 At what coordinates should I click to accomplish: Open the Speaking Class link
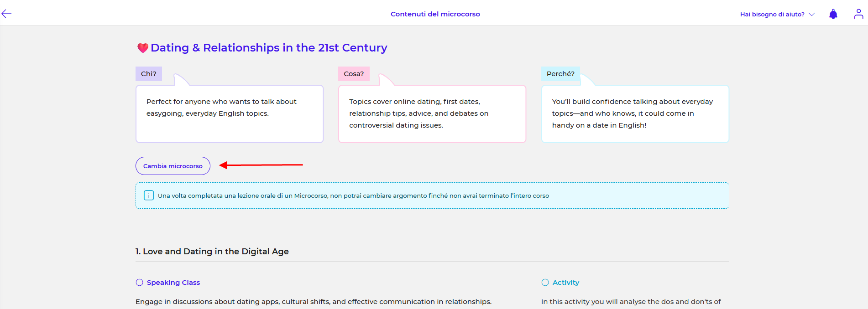pyautogui.click(x=173, y=283)
